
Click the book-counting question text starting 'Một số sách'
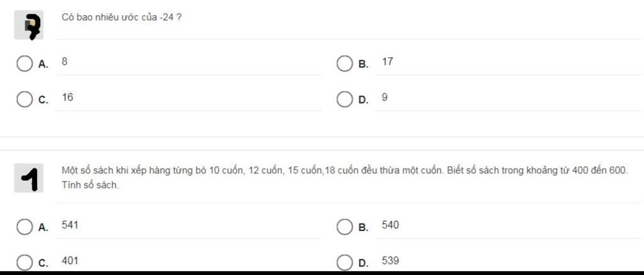(345, 178)
